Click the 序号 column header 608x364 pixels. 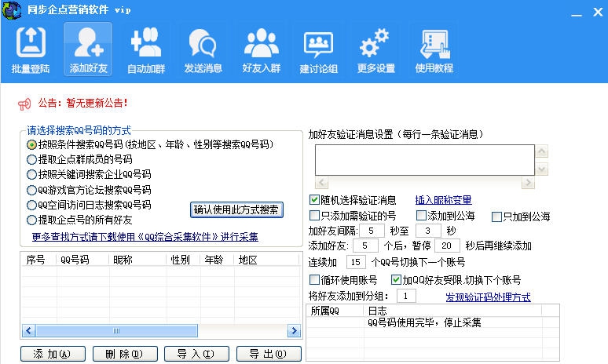point(38,260)
